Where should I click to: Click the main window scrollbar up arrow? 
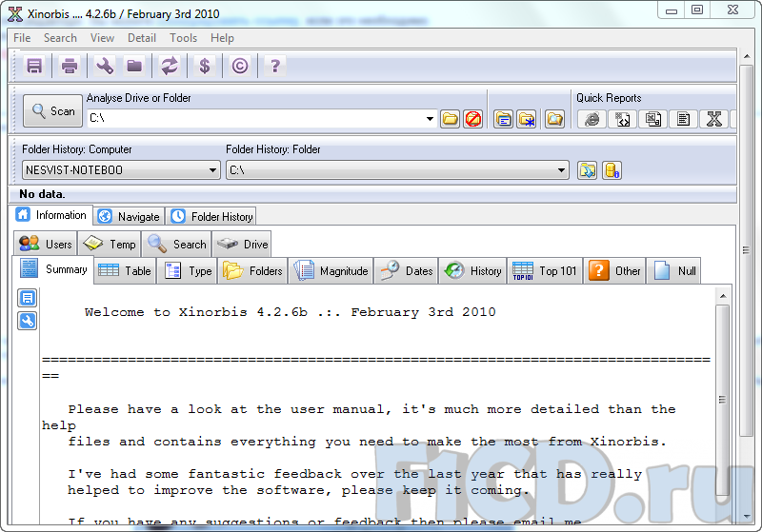coord(747,56)
